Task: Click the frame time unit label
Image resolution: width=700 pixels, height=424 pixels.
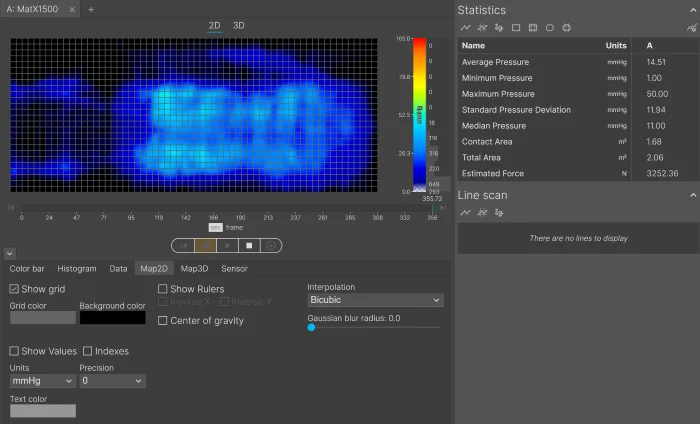Action: 234,228
